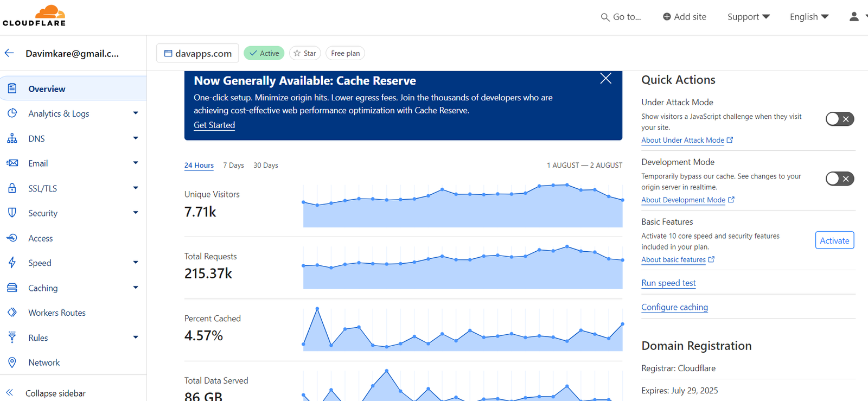The width and height of the screenshot is (868, 401).
Task: Click the Rules filter icon
Action: (12, 338)
